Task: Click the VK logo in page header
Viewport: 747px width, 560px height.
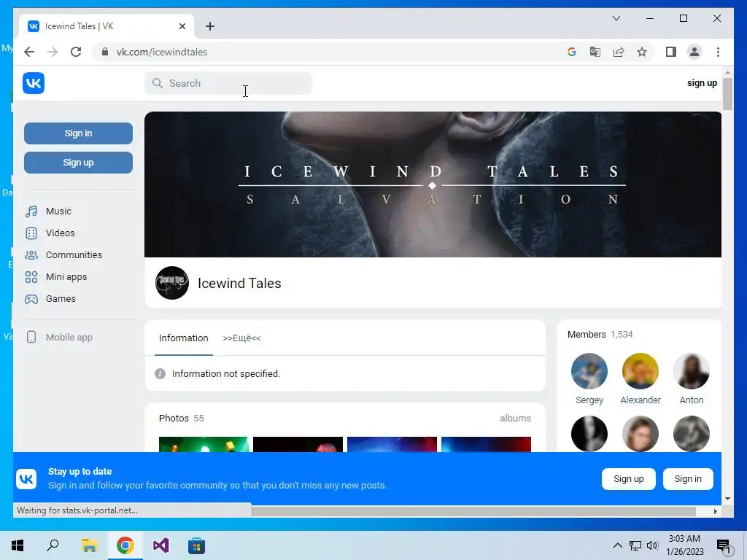Action: point(34,83)
